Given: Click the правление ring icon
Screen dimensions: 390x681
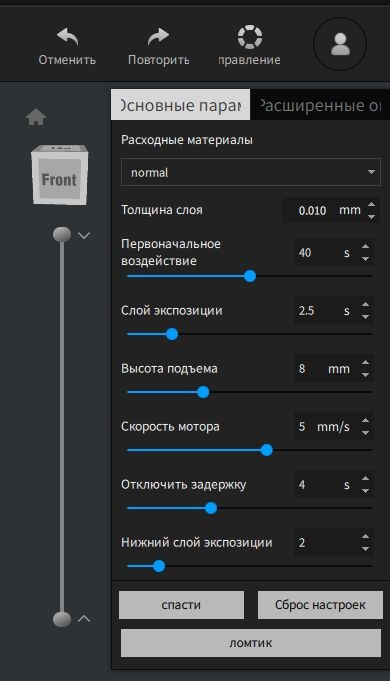Looking at the screenshot, I should coord(250,37).
